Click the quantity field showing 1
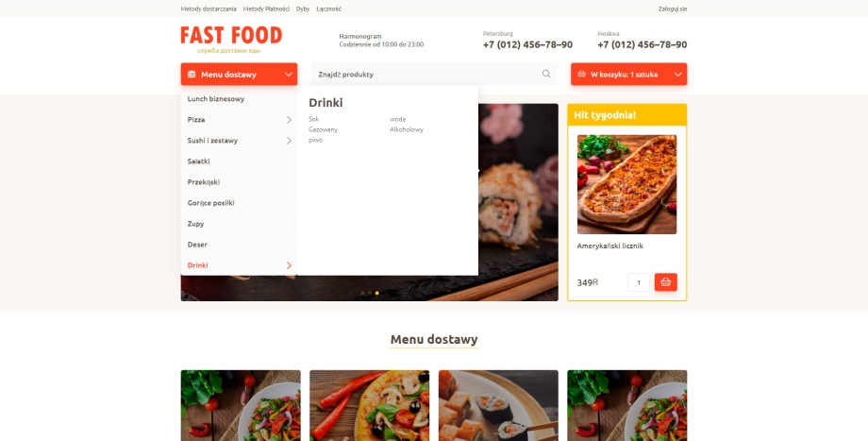 (639, 282)
